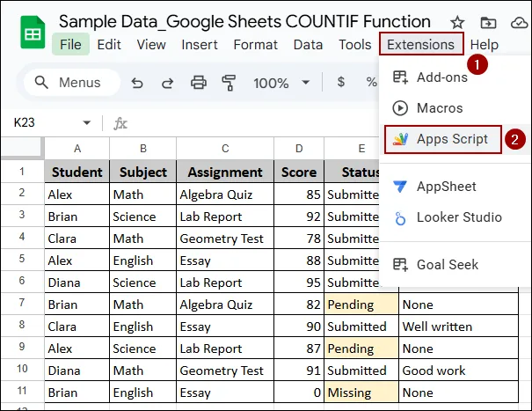Screen dimensions: 532x411
Task: Choose AppSheet from Extensions menu
Action: tap(455, 187)
